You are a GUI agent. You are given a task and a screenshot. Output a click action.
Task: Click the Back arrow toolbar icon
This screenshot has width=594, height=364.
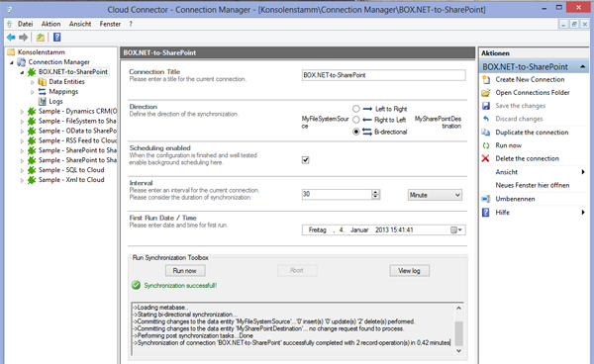pyautogui.click(x=11, y=37)
